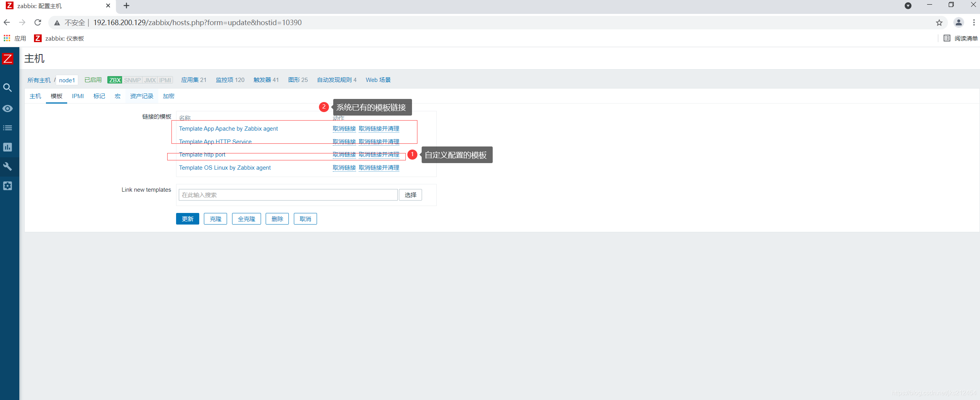Bookmark this page with the star
The width and height of the screenshot is (980, 400).
pos(939,23)
